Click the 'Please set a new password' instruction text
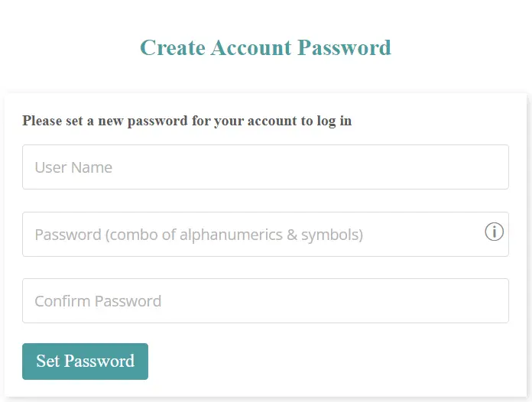The height and width of the screenshot is (402, 532). (187, 121)
